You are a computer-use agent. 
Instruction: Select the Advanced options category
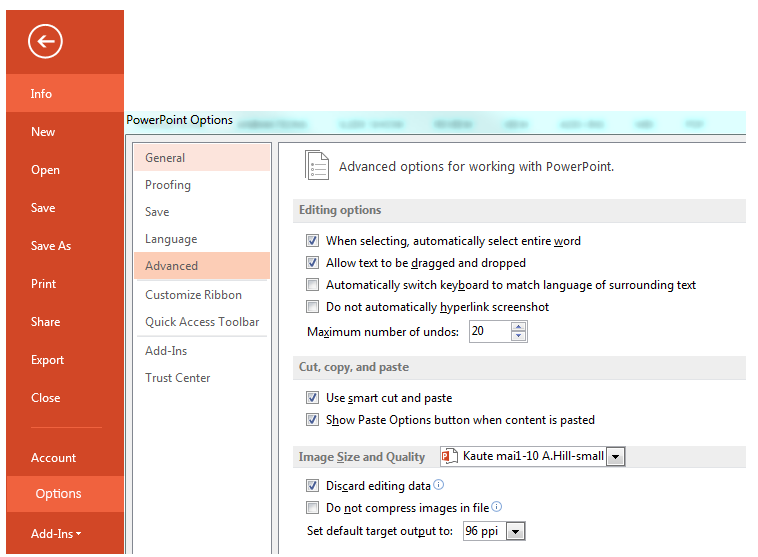(202, 265)
